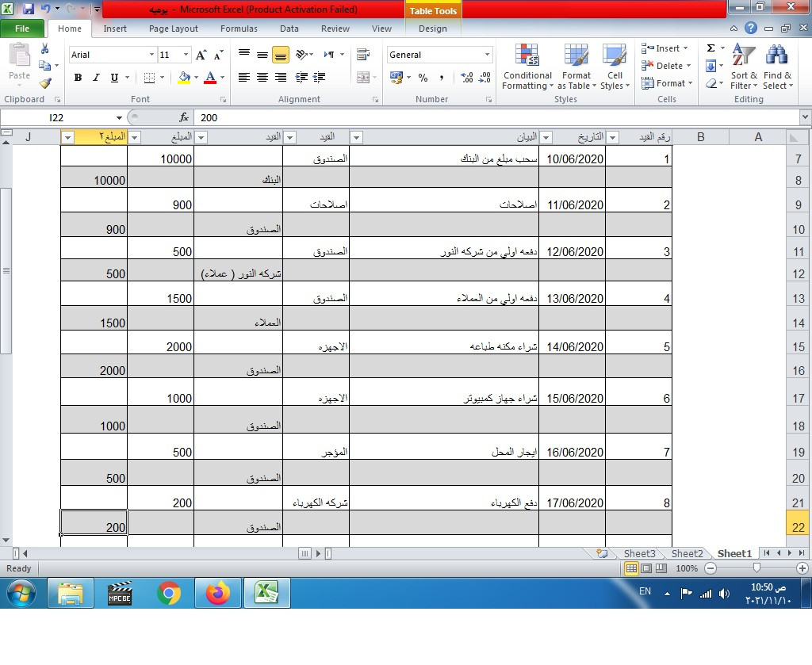Click the Copy icon
The width and height of the screenshot is (812, 665).
point(45,65)
